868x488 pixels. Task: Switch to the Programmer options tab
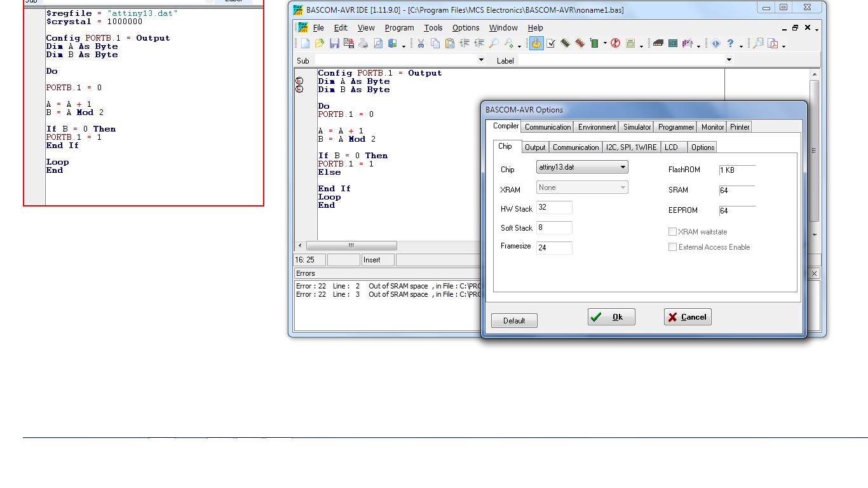(x=676, y=127)
